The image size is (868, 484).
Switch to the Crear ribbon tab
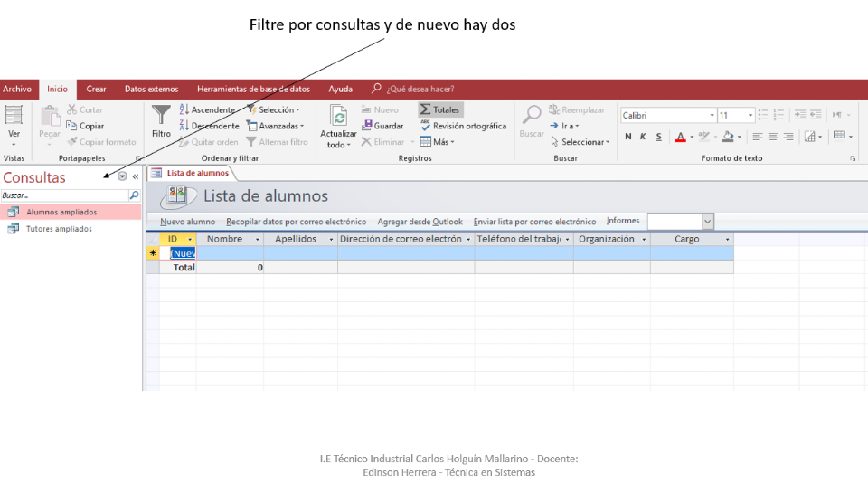(x=96, y=89)
